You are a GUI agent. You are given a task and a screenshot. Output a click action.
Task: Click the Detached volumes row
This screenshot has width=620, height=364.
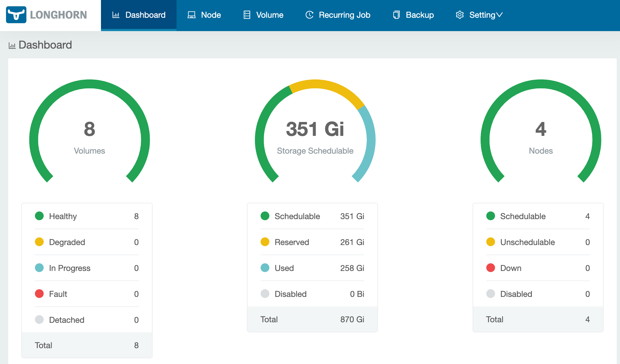[87, 320]
